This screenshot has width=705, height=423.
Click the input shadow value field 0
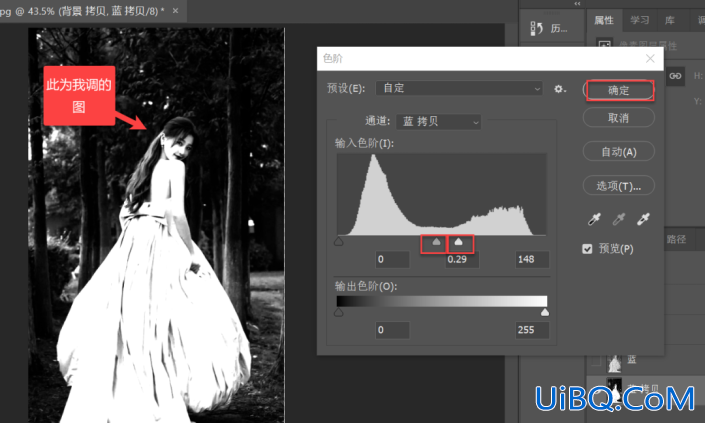(393, 259)
